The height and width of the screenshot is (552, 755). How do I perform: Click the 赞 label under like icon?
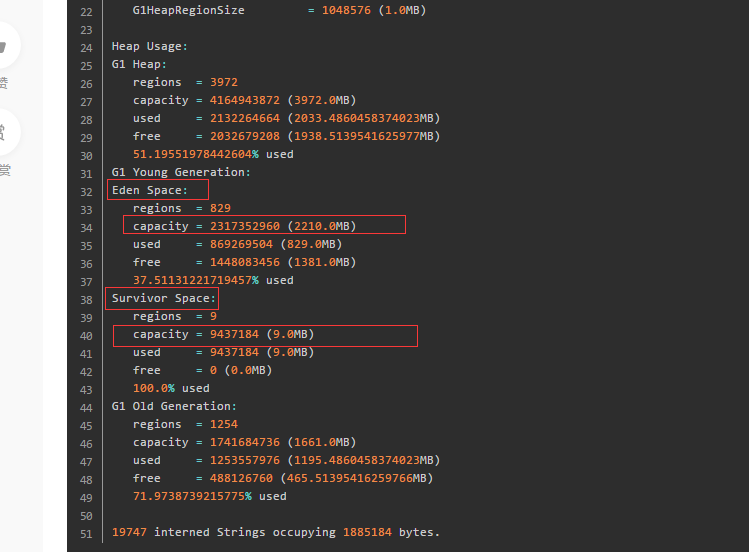[x=4, y=84]
